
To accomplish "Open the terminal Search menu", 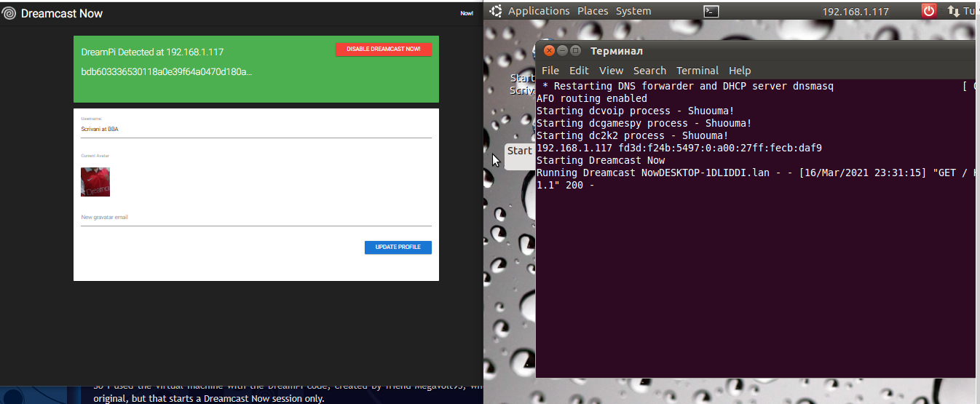I will pyautogui.click(x=649, y=71).
